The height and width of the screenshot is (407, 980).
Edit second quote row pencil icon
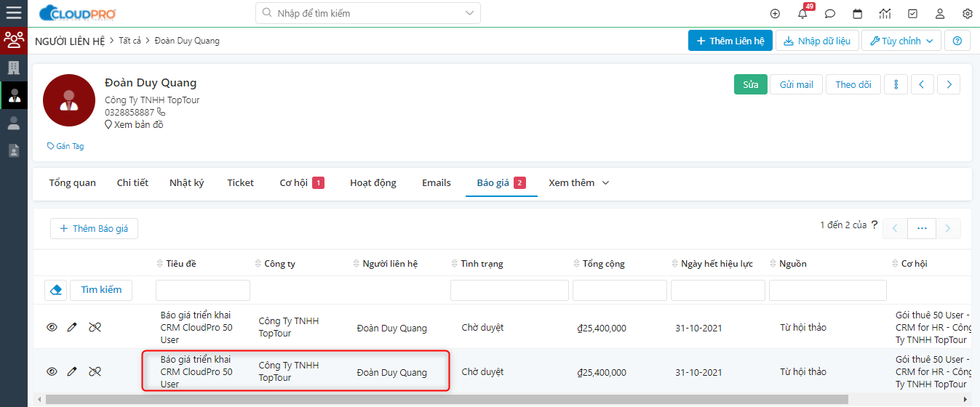pos(71,372)
